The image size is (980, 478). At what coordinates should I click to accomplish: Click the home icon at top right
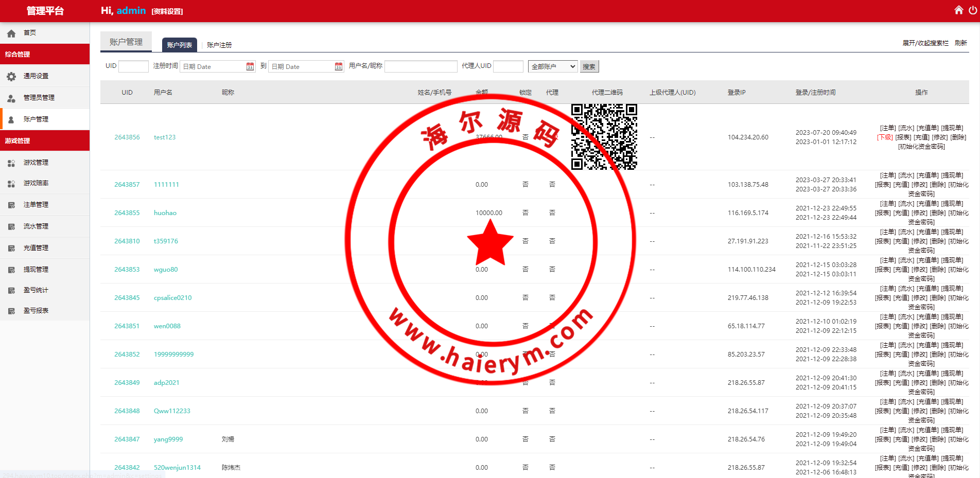pyautogui.click(x=958, y=10)
